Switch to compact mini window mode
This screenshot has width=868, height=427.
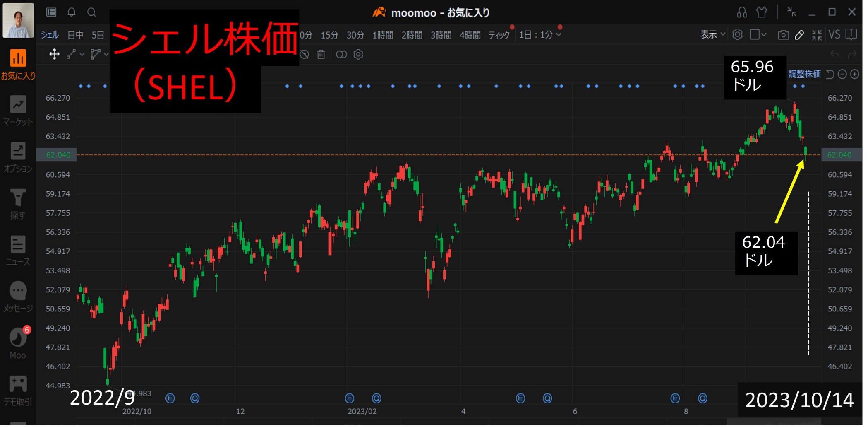click(x=792, y=12)
